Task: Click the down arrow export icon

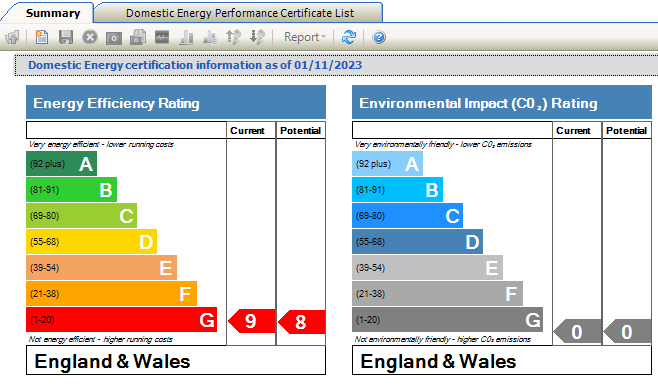Action: [x=257, y=37]
